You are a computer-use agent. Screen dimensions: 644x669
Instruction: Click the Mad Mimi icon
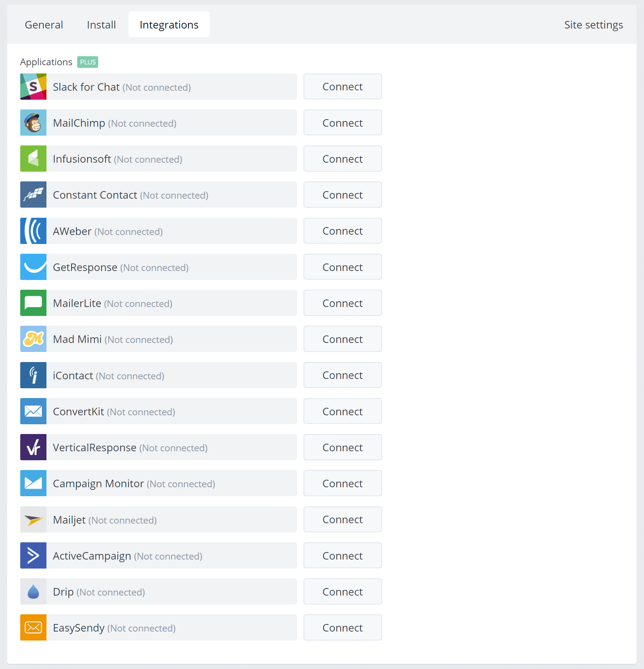pyautogui.click(x=33, y=339)
